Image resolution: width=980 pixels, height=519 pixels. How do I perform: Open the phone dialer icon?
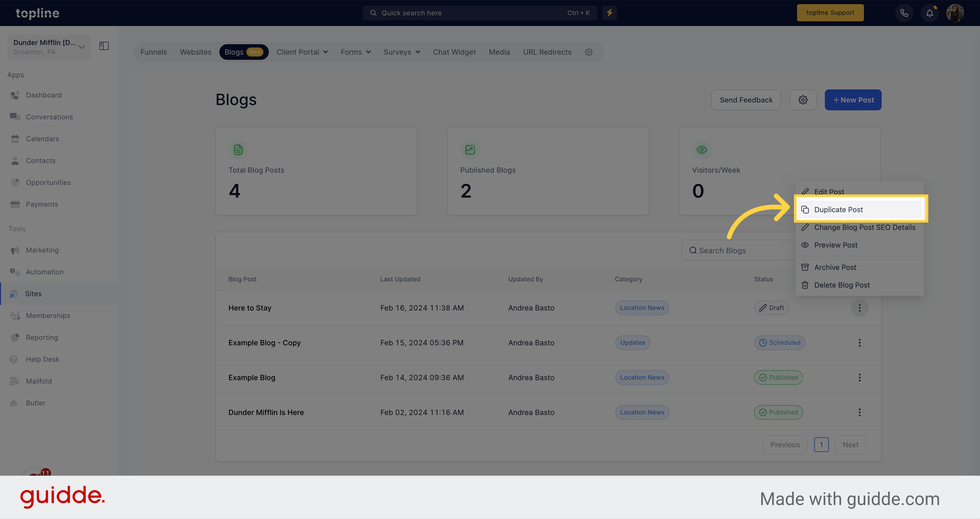click(904, 13)
